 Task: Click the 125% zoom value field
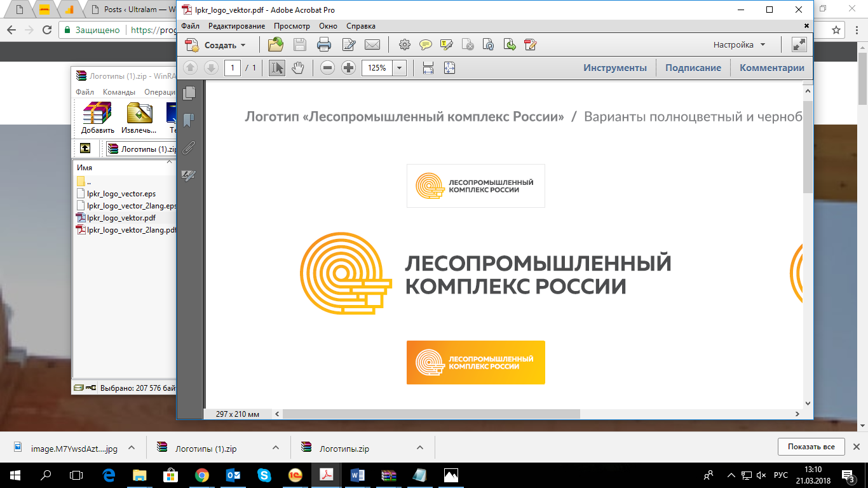point(377,68)
